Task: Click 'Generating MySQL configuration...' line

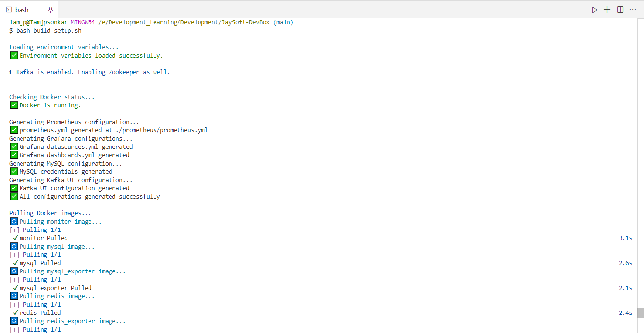Action: coord(66,164)
